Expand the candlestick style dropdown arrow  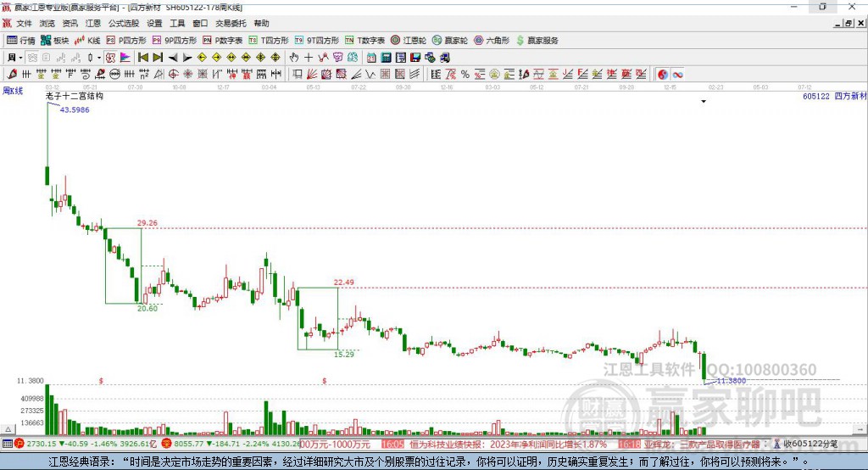99,58
